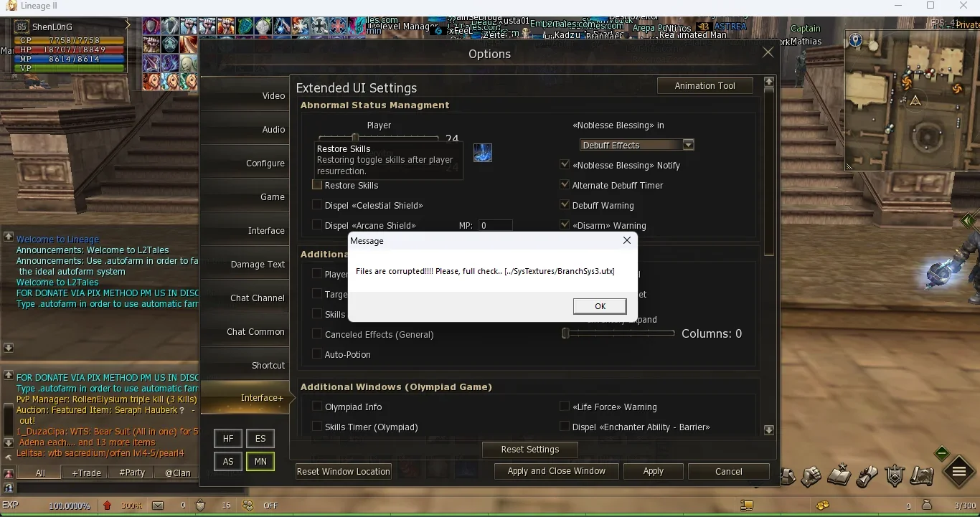Click the blue people icon beside chat input

pyautogui.click(x=9, y=488)
